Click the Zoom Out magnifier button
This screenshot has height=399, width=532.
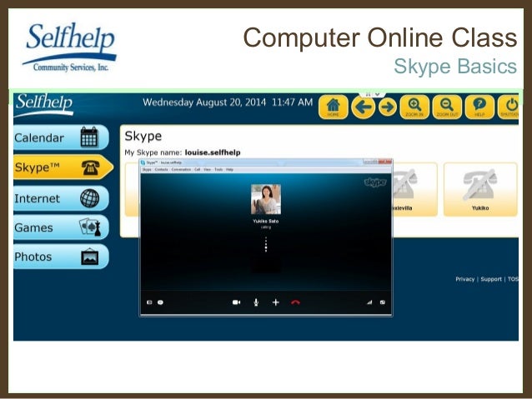[x=447, y=107]
